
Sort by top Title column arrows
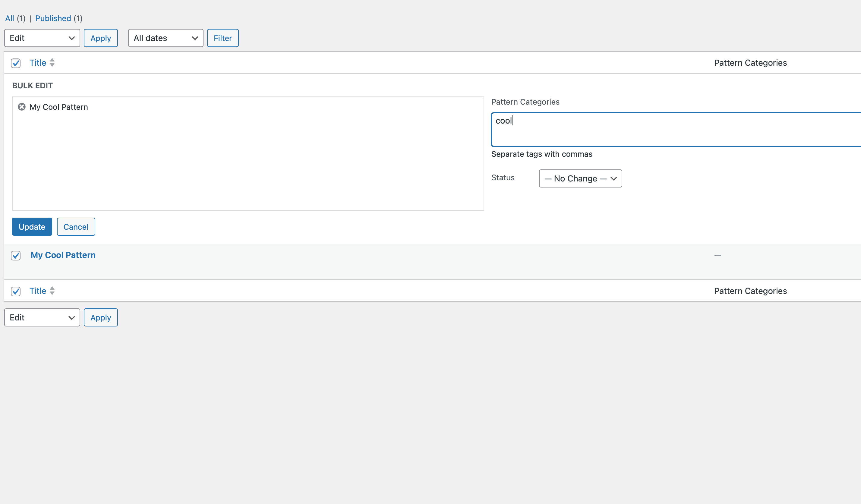tap(52, 62)
